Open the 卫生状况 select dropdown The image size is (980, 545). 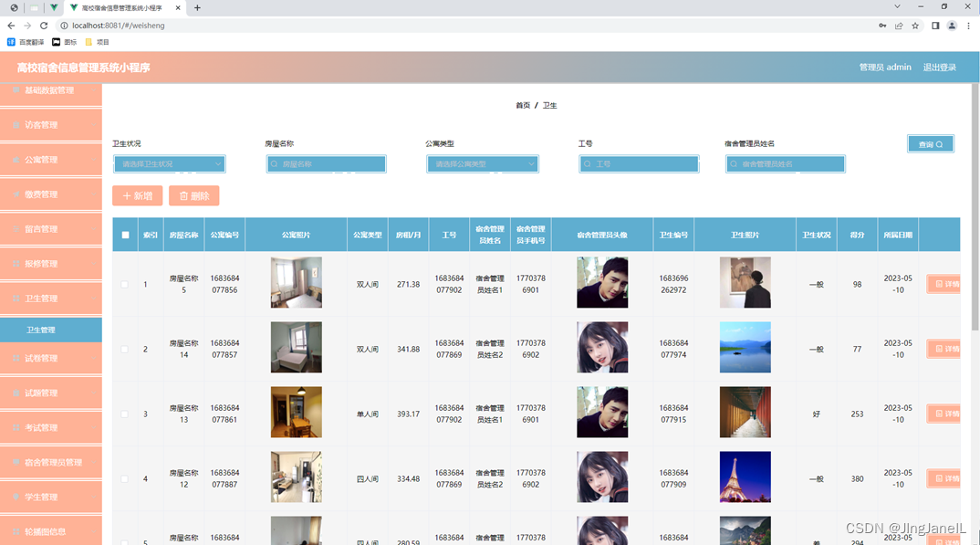coord(170,163)
